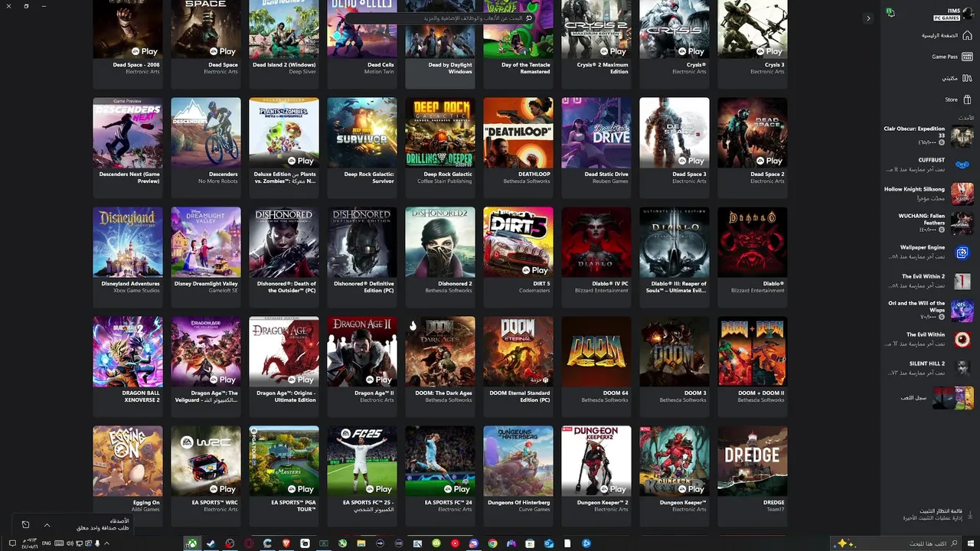980x551 pixels.
Task: Click the ENG language indicator
Action: pyautogui.click(x=46, y=543)
